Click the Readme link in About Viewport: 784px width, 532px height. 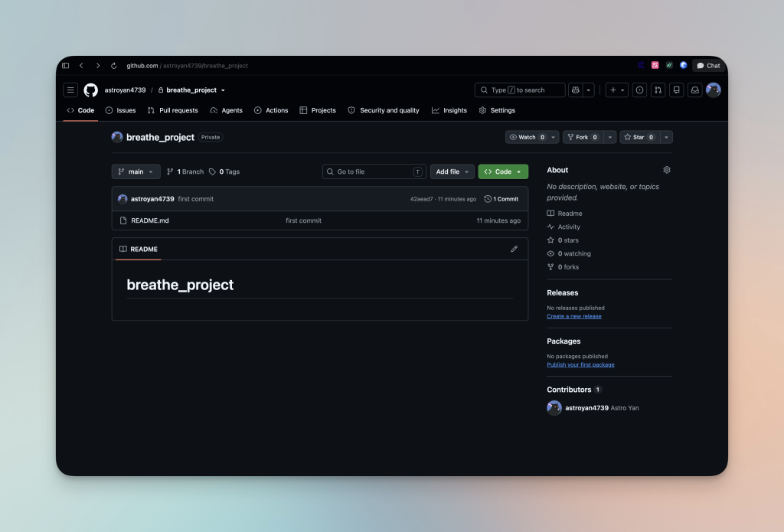point(564,214)
